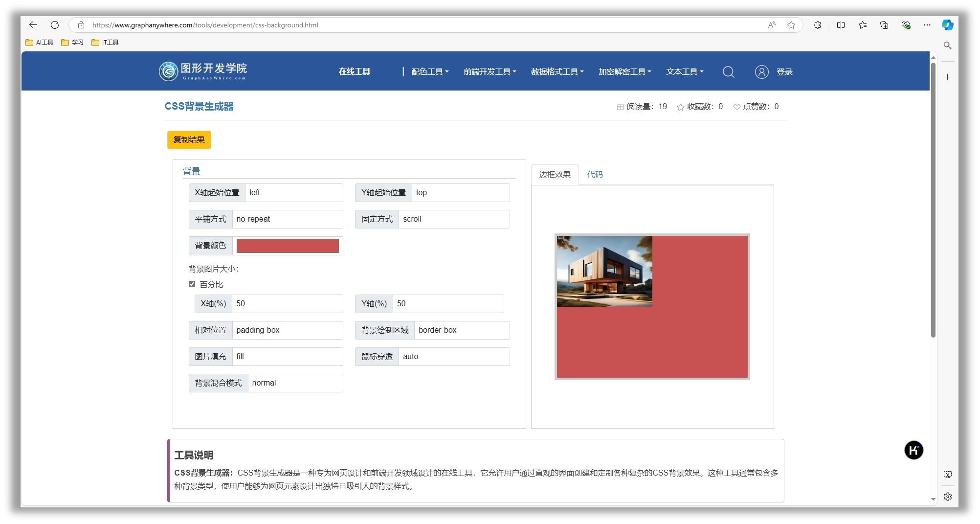The width and height of the screenshot is (980, 524).
Task: View site information lock icon
Action: pos(81,25)
